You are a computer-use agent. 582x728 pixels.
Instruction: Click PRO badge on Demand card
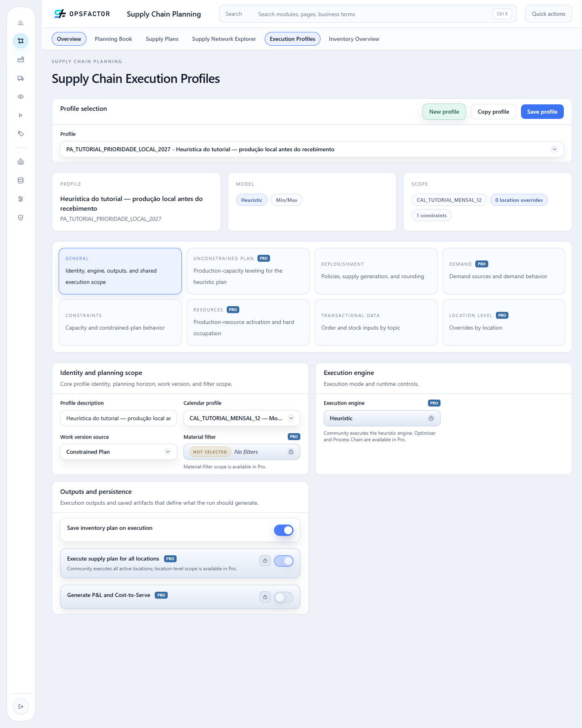click(x=482, y=264)
